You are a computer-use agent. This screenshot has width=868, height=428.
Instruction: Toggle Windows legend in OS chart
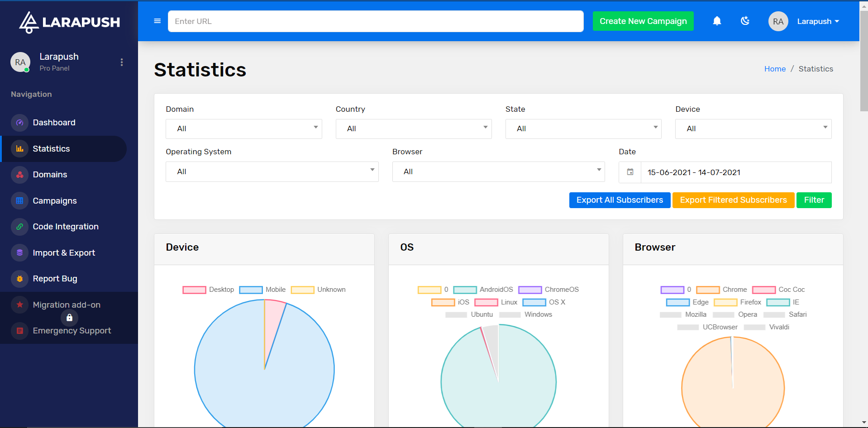525,314
